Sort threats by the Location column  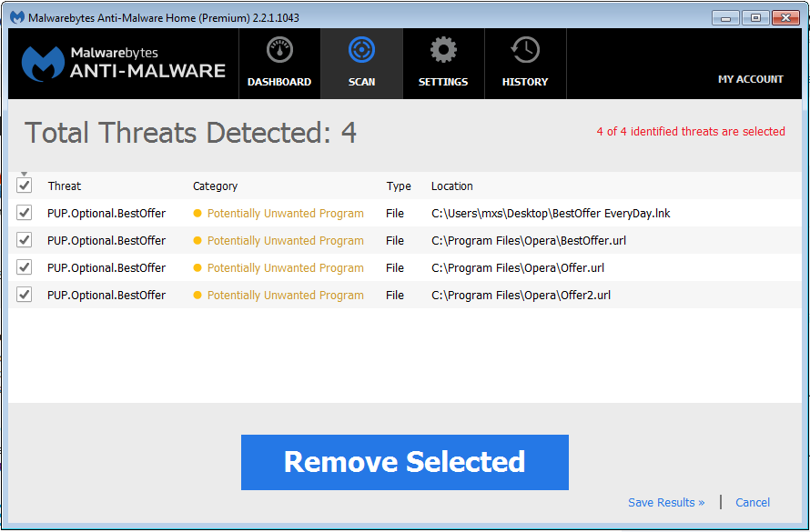coord(452,186)
